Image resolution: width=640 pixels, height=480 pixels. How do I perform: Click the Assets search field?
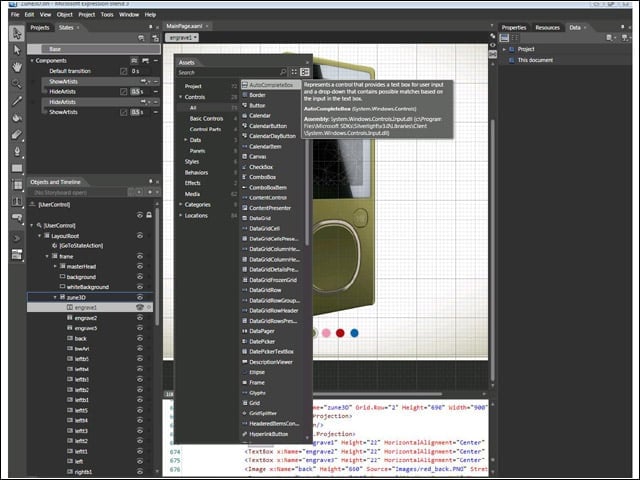[229, 72]
